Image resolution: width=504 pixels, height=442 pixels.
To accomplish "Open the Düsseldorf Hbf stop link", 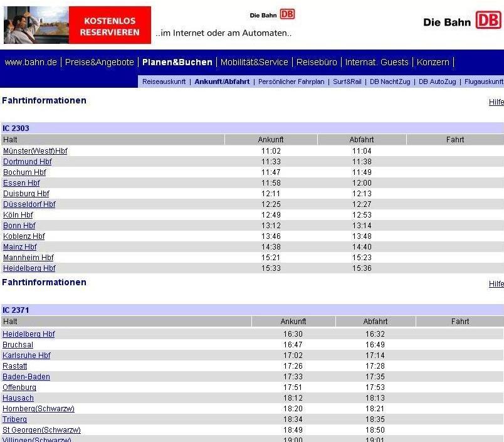I will coord(29,204).
